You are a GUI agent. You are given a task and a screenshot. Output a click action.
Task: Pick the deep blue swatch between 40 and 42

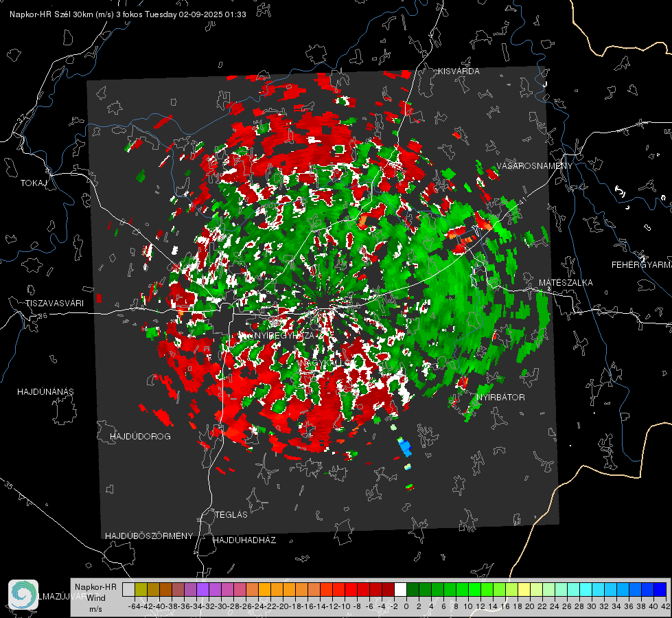click(x=660, y=590)
